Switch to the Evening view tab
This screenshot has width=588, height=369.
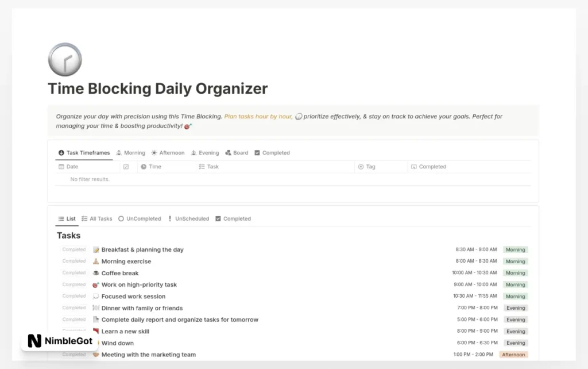click(x=205, y=153)
